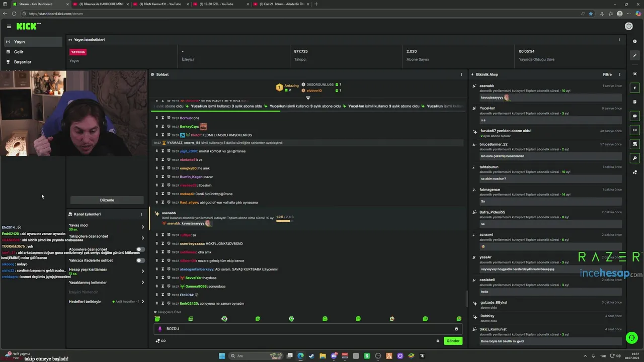Image resolution: width=644 pixels, height=362 pixels.
Task: Open asenabb in the activity feed
Action: click(487, 86)
